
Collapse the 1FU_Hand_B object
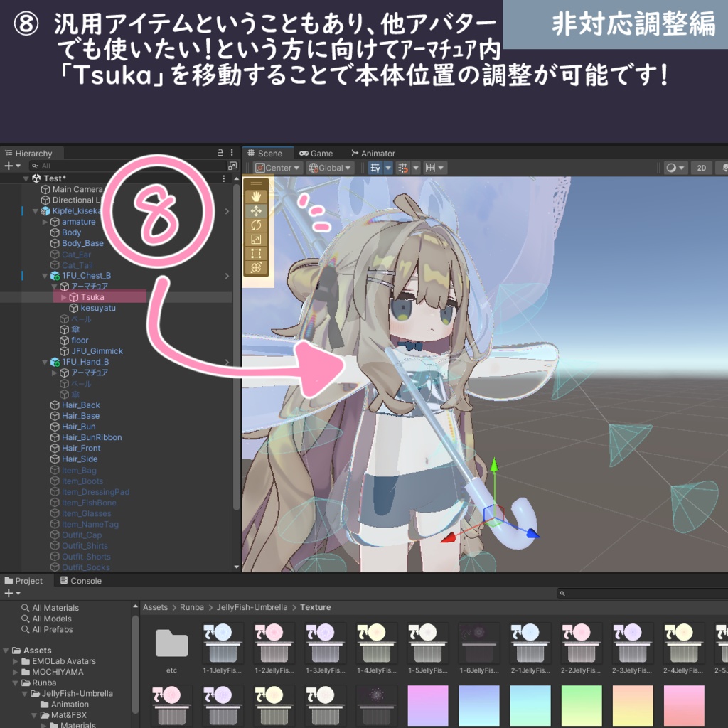click(x=45, y=362)
